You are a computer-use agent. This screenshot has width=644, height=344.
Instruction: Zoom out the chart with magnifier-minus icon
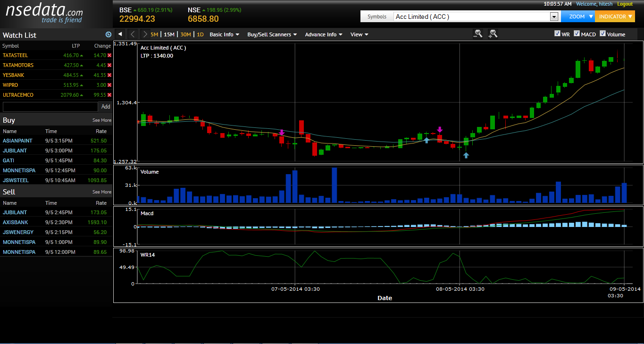coord(478,34)
